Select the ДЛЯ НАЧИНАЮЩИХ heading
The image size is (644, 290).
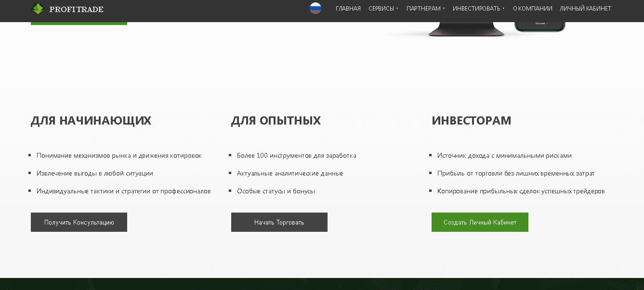[91, 121]
